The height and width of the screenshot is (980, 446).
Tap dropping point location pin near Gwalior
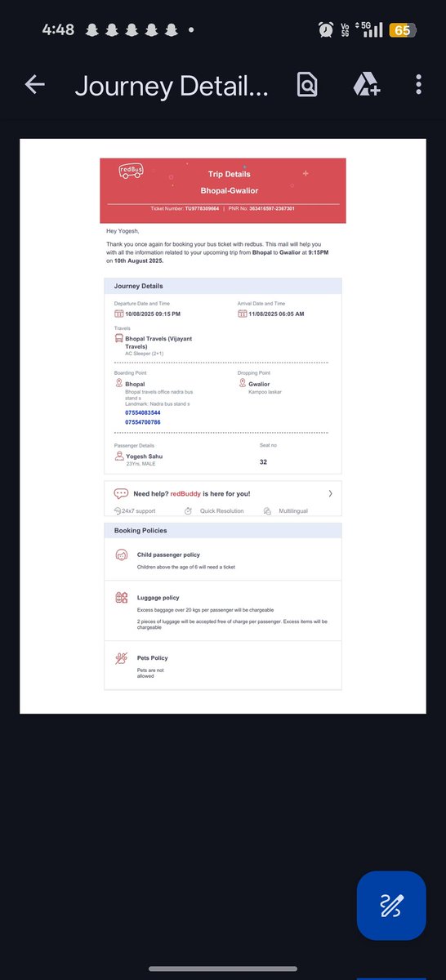point(242,384)
